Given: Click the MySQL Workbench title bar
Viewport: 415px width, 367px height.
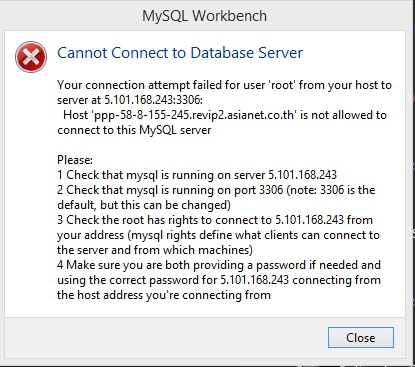Looking at the screenshot, I should click(205, 16).
